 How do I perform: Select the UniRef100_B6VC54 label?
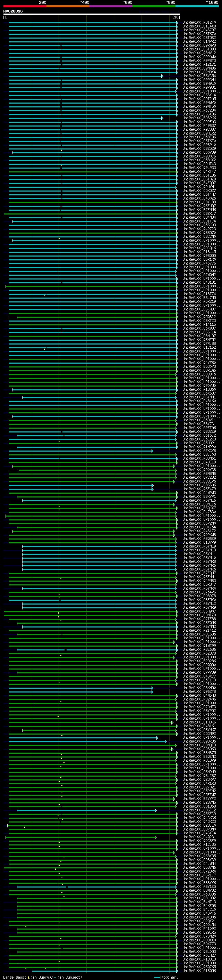point(199,76)
